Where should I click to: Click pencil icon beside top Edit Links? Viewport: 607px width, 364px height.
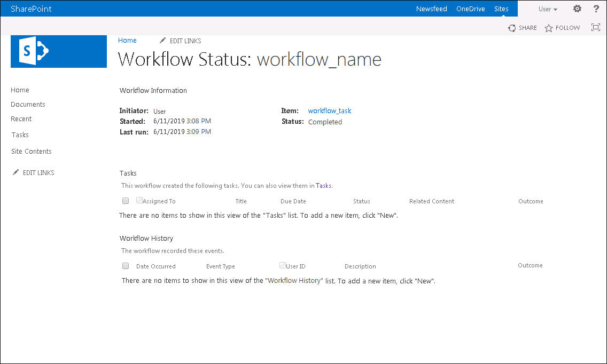[163, 41]
